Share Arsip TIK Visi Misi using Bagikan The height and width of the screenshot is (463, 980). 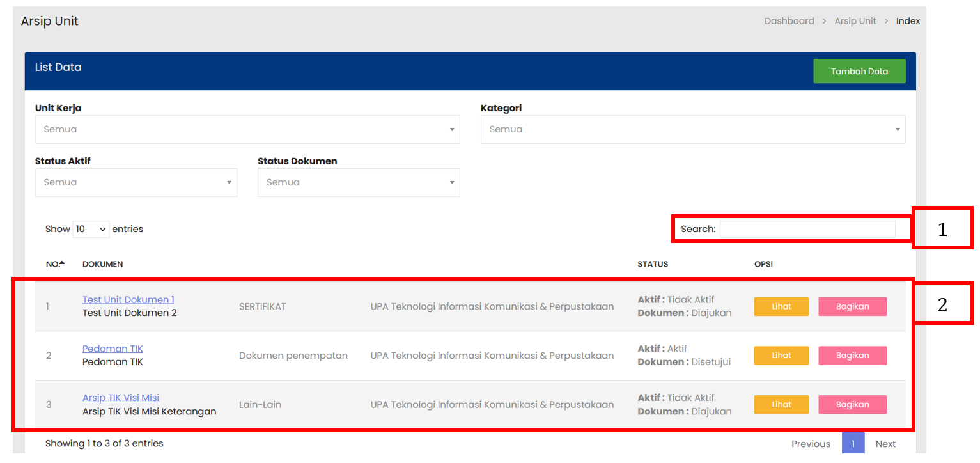click(x=852, y=405)
